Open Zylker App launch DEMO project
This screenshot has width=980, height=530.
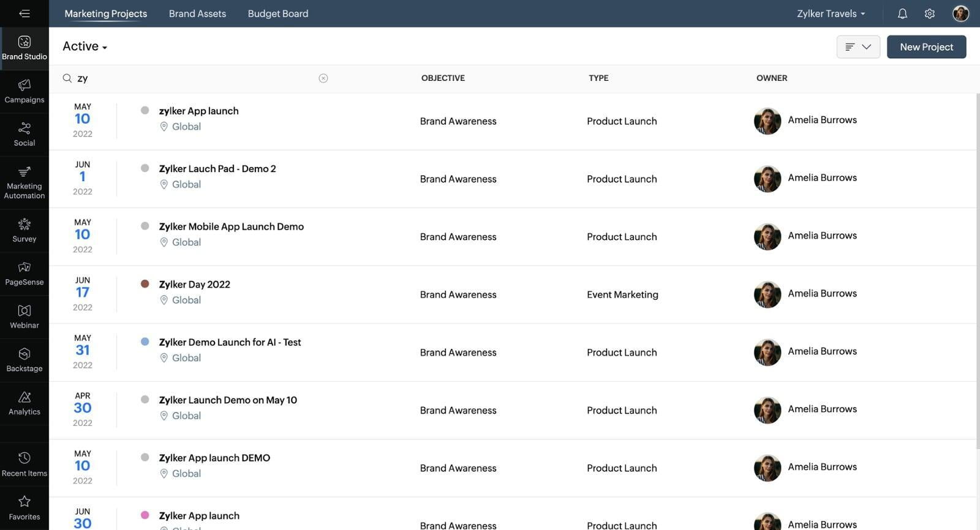tap(214, 458)
